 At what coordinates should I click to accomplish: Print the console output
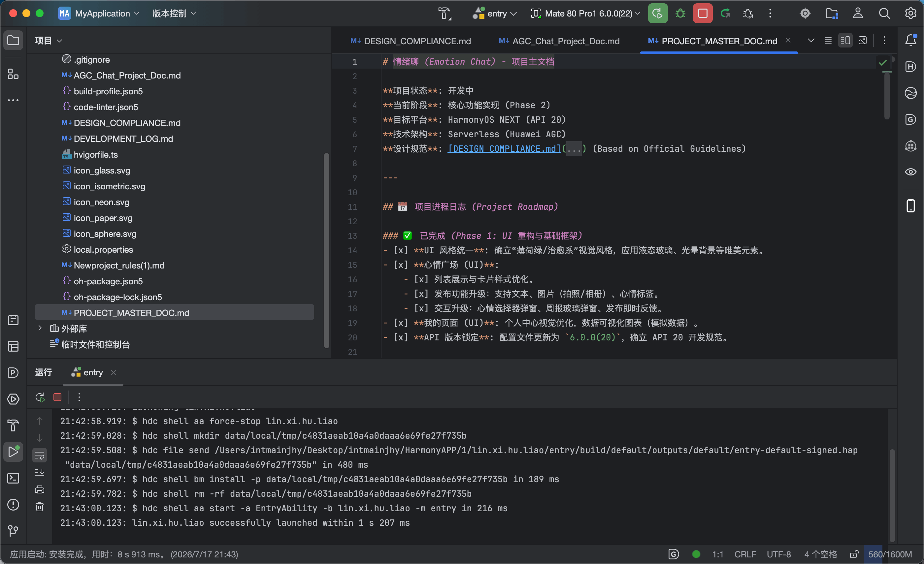click(x=39, y=489)
